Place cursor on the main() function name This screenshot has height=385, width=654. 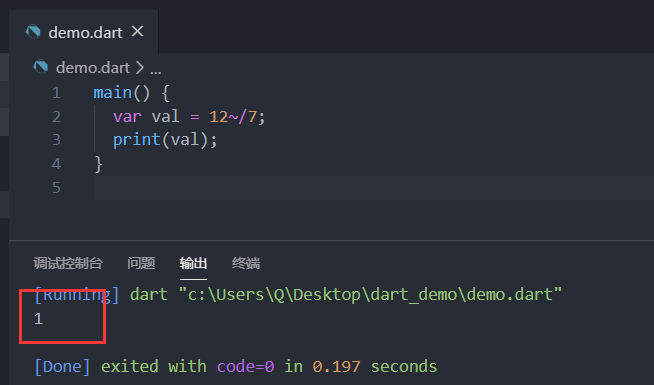click(113, 93)
